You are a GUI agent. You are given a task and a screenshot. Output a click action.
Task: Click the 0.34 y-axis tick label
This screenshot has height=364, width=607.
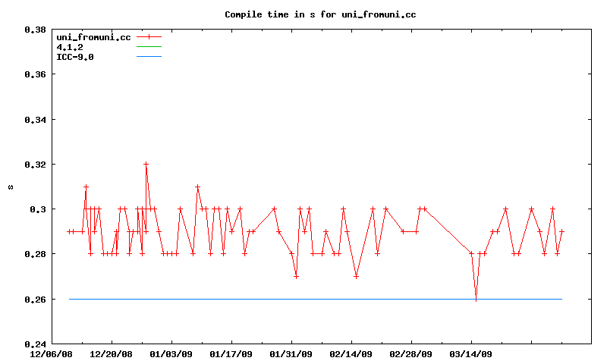[35, 120]
